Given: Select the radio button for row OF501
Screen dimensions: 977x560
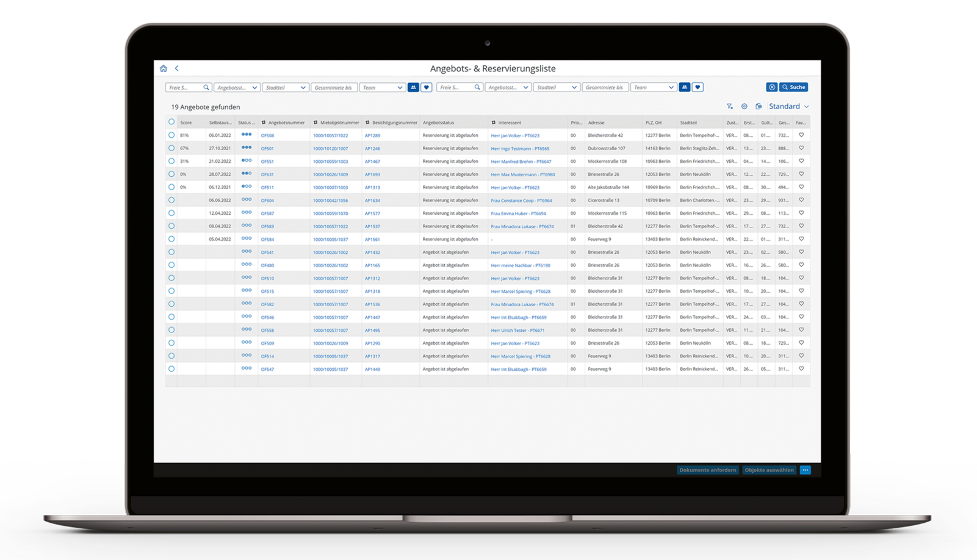Looking at the screenshot, I should (x=171, y=148).
